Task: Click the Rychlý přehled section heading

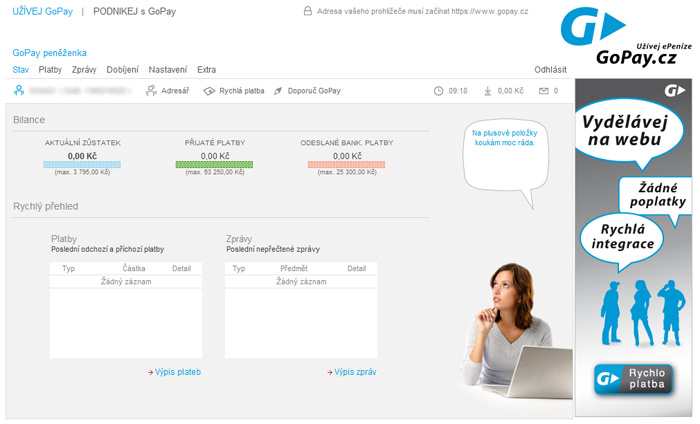Action: pos(46,206)
